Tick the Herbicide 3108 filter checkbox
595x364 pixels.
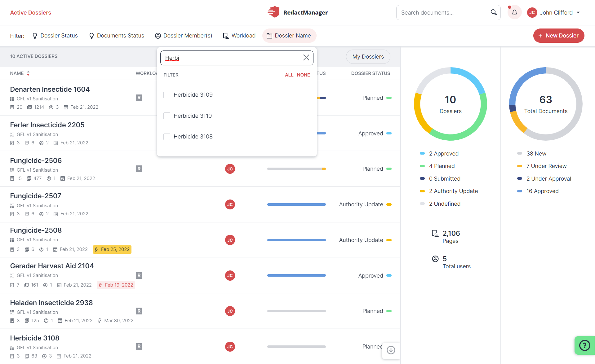(167, 137)
